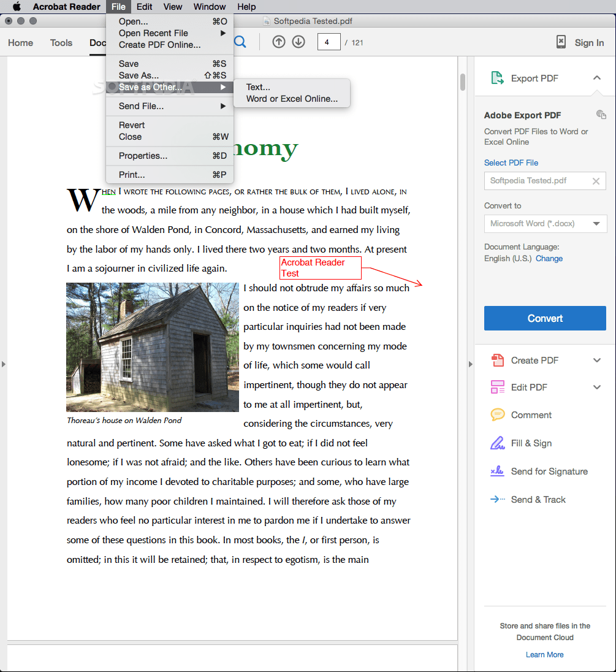Expand the left navigation pane arrow

coord(4,364)
